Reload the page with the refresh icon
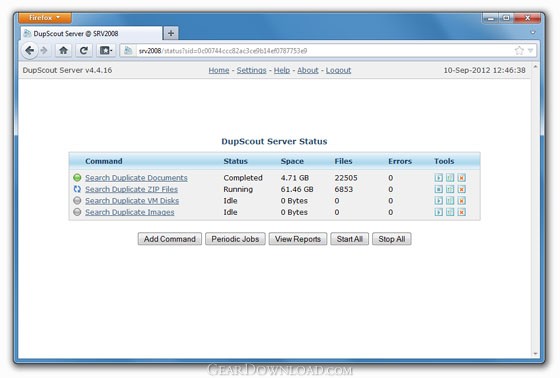 pyautogui.click(x=84, y=50)
